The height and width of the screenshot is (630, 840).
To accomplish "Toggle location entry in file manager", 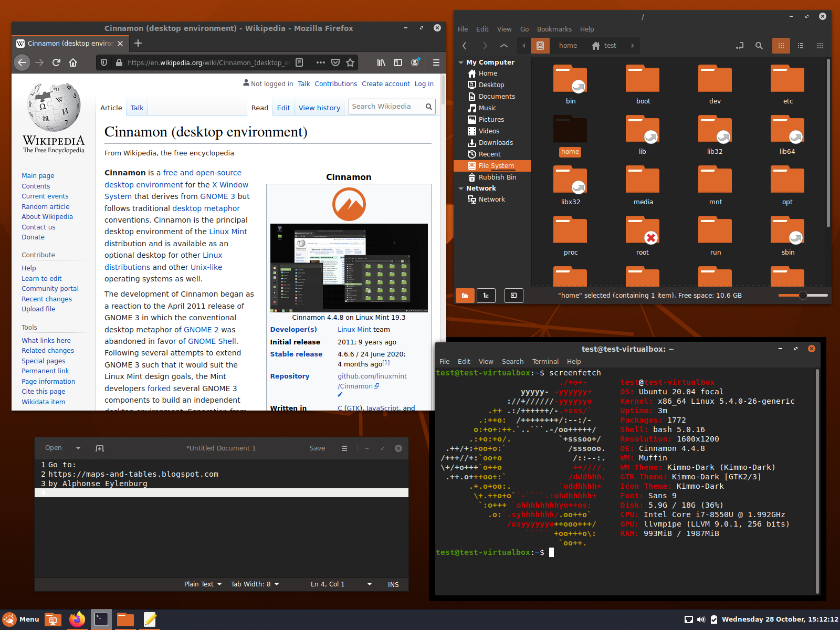I will point(740,46).
